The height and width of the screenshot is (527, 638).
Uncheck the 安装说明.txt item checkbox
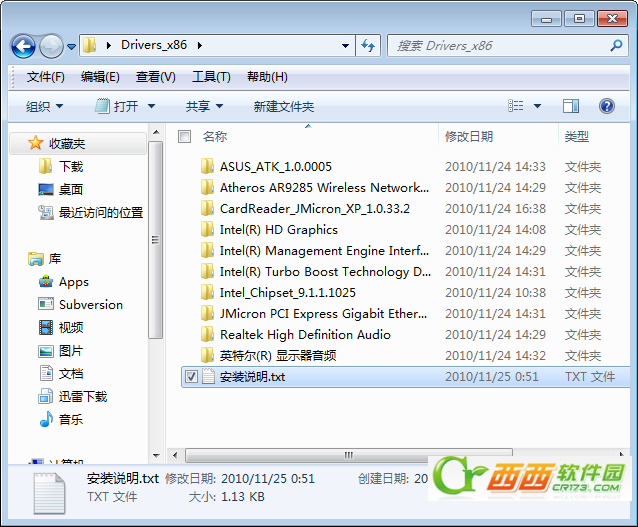coord(191,377)
